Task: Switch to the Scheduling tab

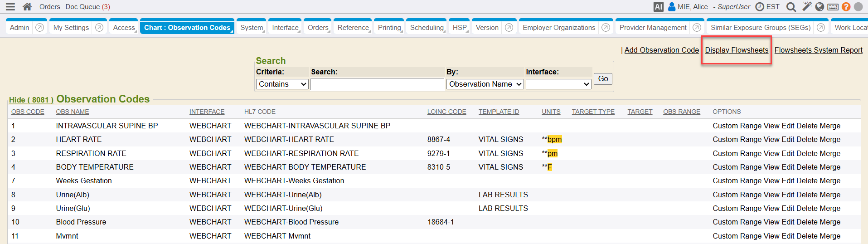Action: click(x=427, y=28)
